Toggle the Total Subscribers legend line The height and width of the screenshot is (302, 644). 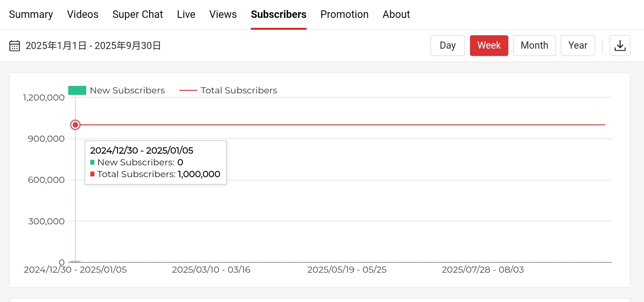click(x=188, y=91)
